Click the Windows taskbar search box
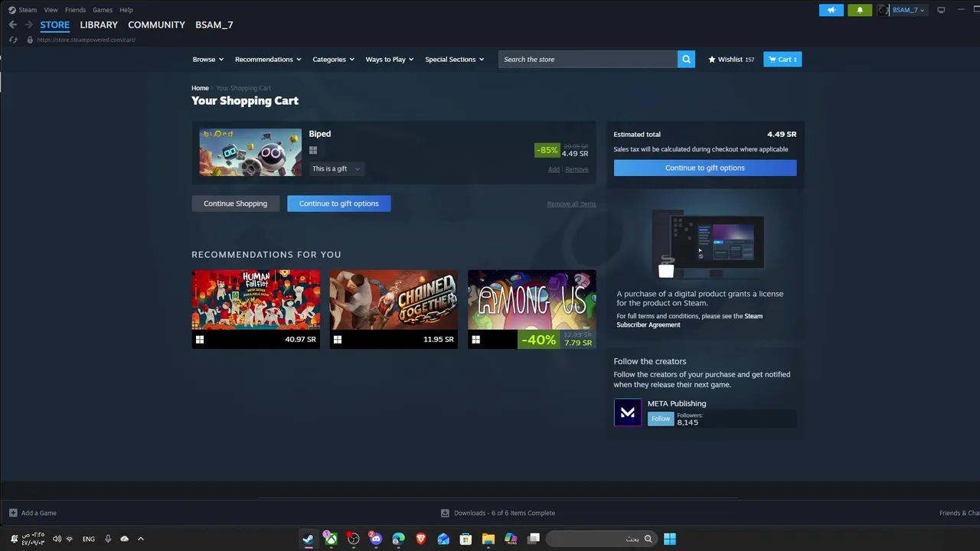This screenshot has height=551, width=980. (x=601, y=539)
